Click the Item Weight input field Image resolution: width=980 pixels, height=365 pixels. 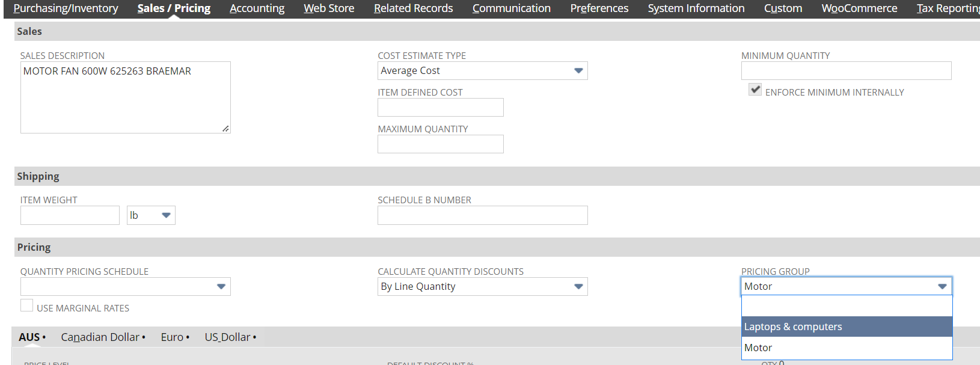coord(70,215)
